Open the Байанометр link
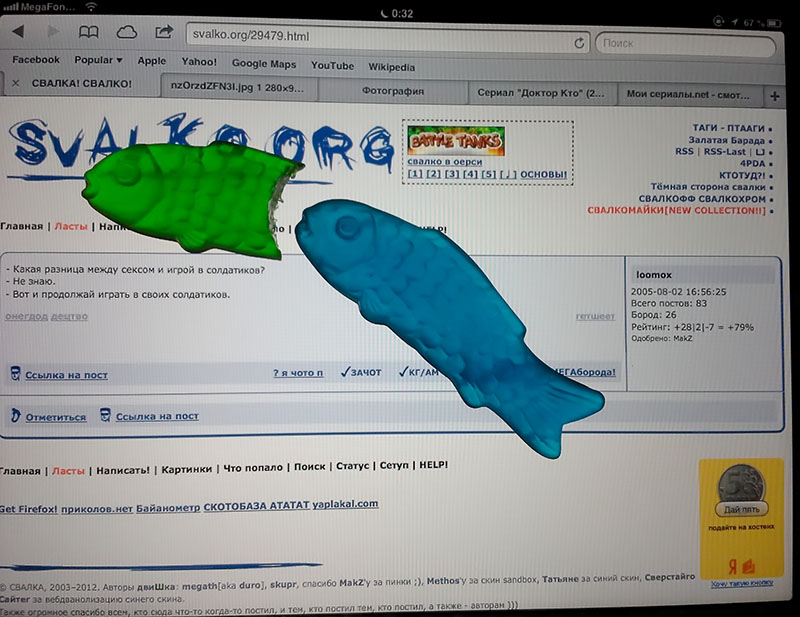 [x=168, y=508]
